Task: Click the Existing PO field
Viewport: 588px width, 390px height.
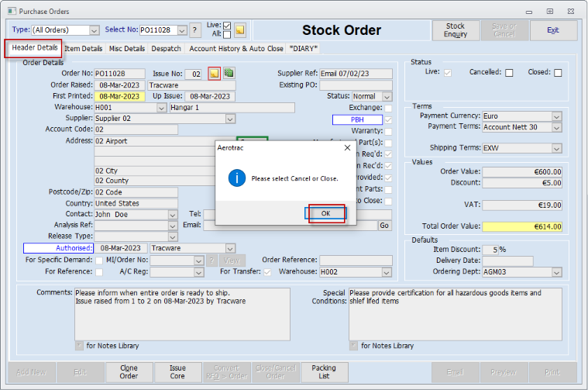Action: tap(356, 85)
